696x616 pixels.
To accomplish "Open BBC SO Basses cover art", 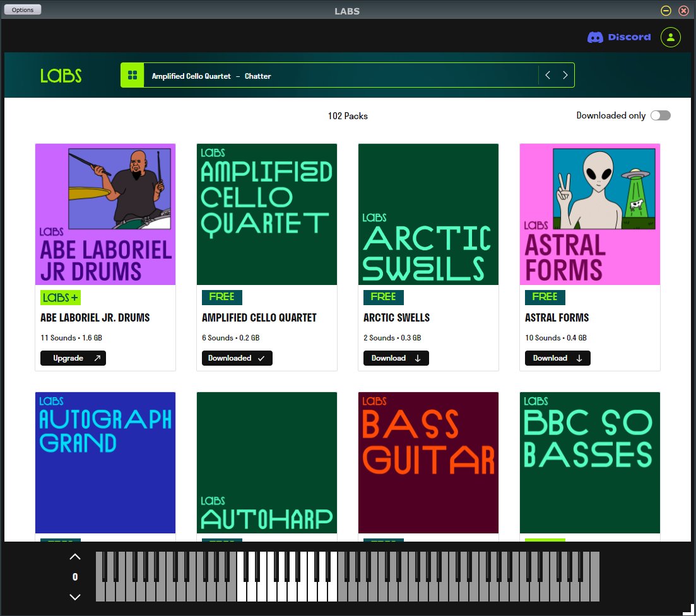I will [x=590, y=463].
